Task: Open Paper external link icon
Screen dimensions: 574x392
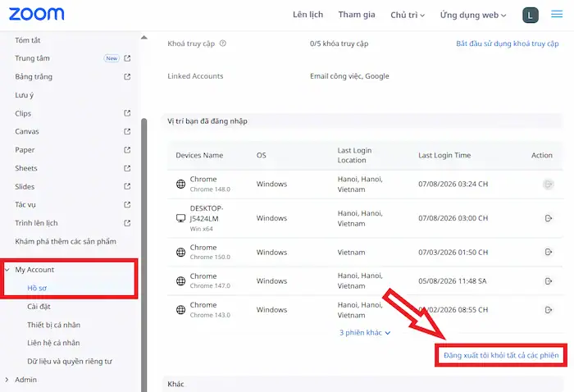Action: coord(127,150)
